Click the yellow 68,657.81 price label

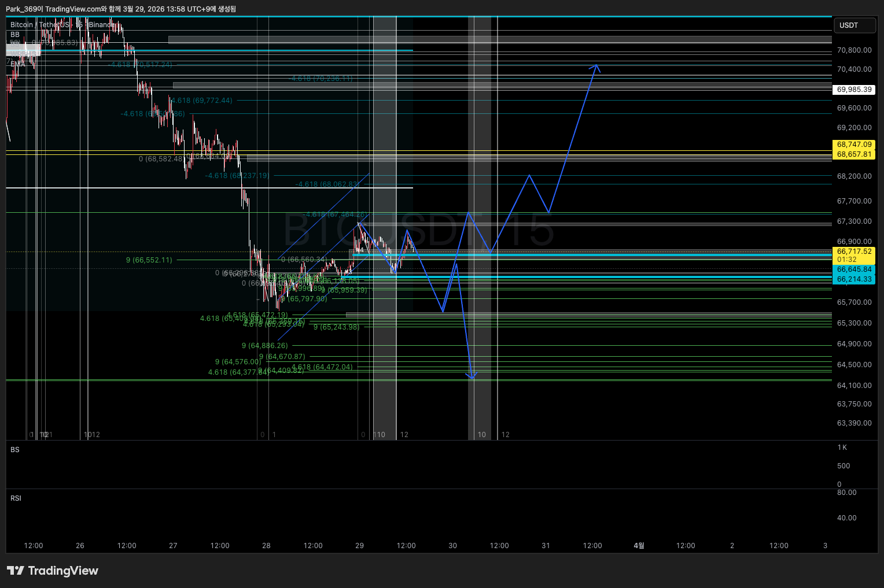coord(854,154)
